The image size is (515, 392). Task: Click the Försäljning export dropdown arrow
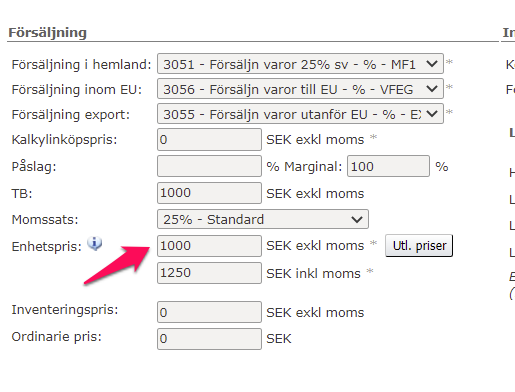click(x=432, y=114)
